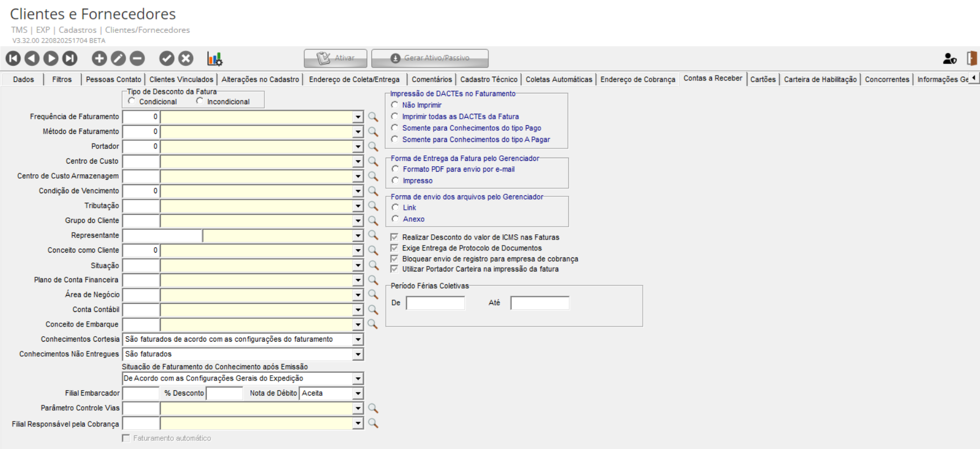The image size is (980, 449).
Task: Open the Condição de Vencimento dropdown
Action: pyautogui.click(x=358, y=191)
